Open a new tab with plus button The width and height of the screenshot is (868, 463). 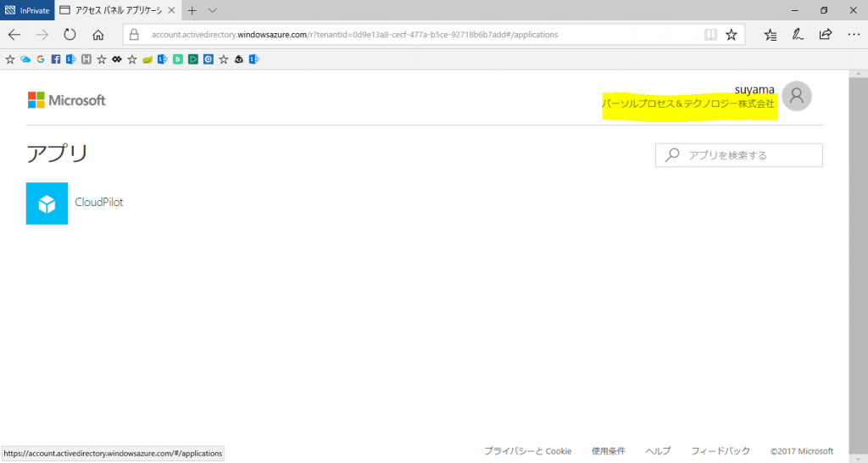(192, 10)
